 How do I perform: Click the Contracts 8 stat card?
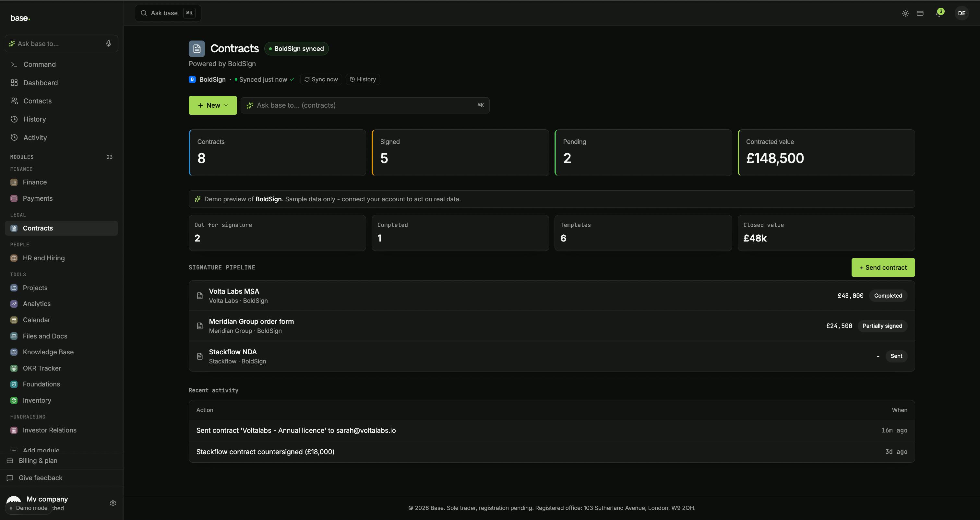(x=277, y=153)
